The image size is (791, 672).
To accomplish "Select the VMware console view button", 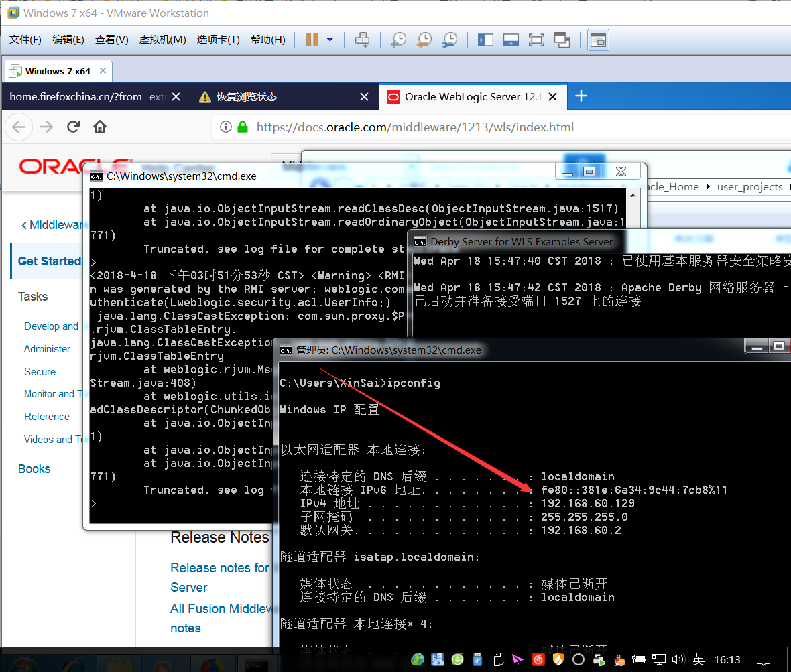I will [598, 40].
